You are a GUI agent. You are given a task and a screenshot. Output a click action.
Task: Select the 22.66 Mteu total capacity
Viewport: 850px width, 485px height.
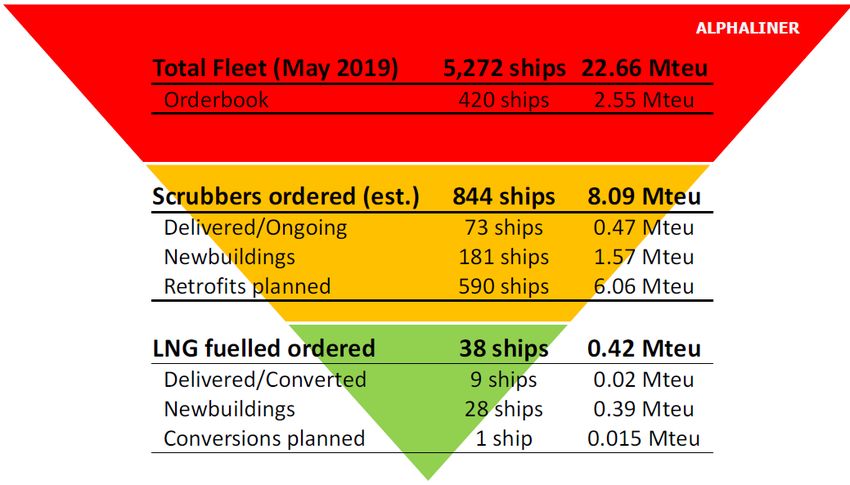645,68
